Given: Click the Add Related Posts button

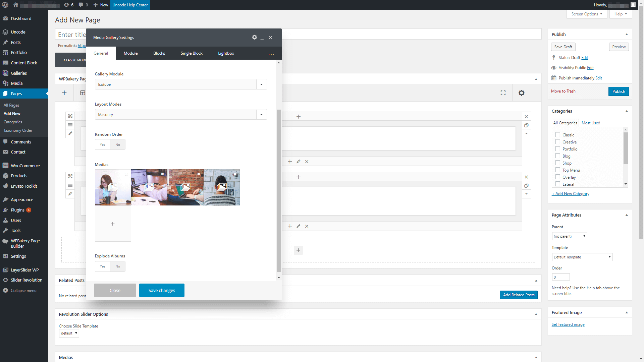Looking at the screenshot, I should pos(519,295).
